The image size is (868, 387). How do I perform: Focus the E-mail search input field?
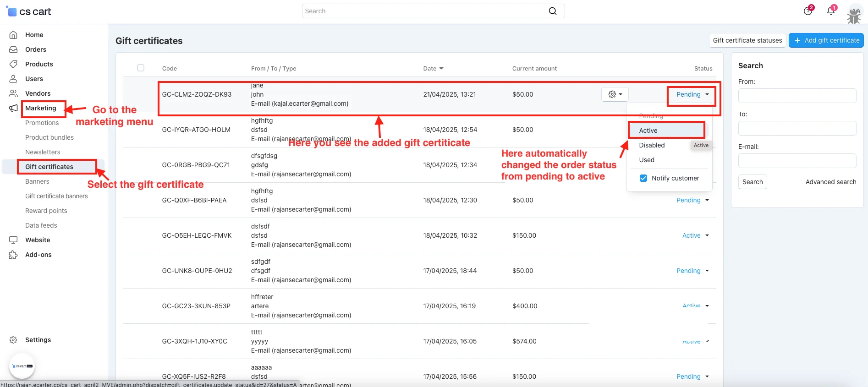pos(797,161)
